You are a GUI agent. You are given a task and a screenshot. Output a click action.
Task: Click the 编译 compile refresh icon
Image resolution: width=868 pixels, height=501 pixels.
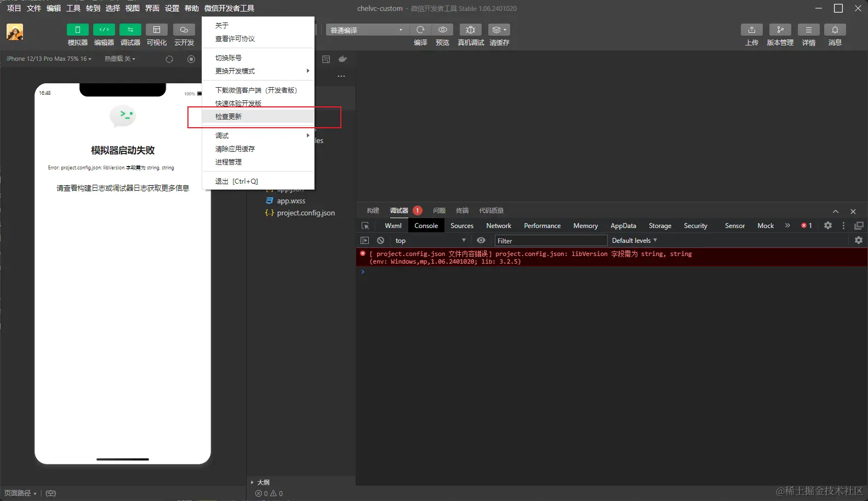(x=420, y=30)
